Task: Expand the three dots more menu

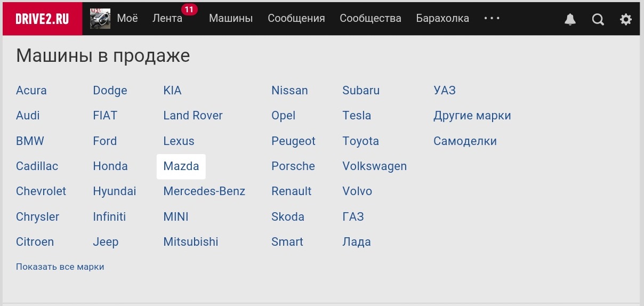Action: (x=492, y=18)
